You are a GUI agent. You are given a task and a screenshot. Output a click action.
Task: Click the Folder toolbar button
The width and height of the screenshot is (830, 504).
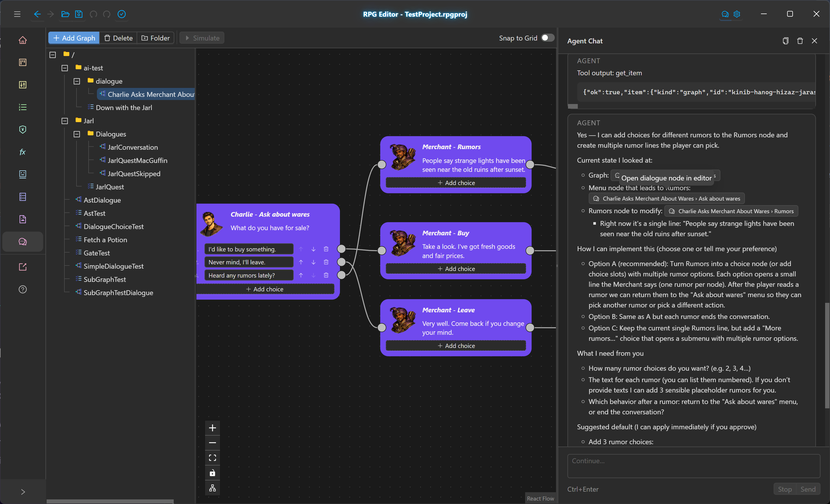click(x=156, y=38)
